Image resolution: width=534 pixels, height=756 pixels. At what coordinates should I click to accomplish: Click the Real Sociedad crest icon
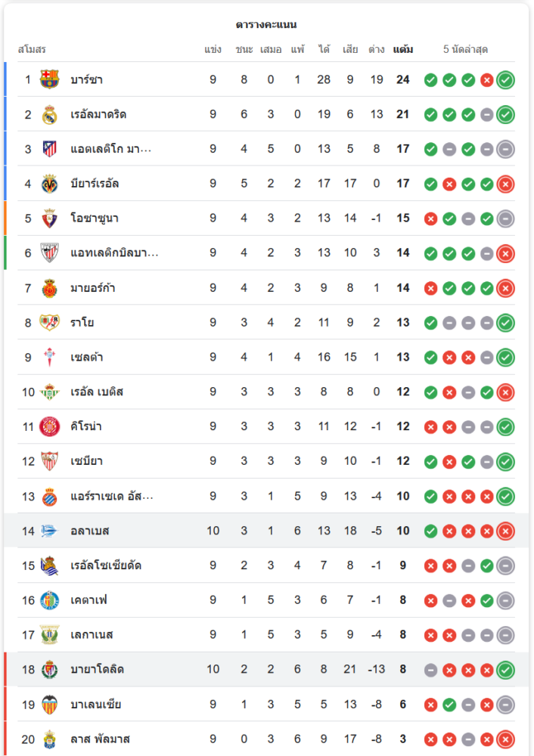coord(50,565)
